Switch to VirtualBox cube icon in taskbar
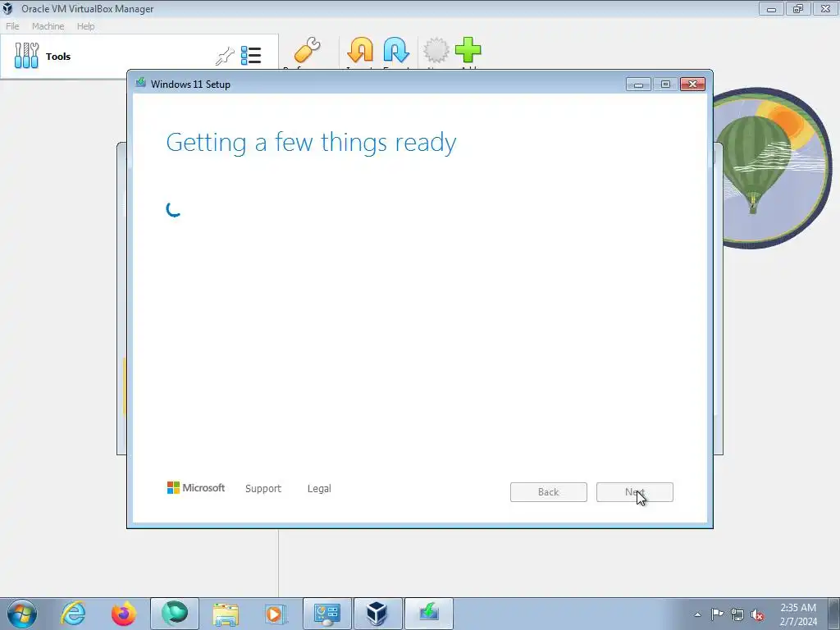Viewport: 840px width, 630px height. coord(377,614)
